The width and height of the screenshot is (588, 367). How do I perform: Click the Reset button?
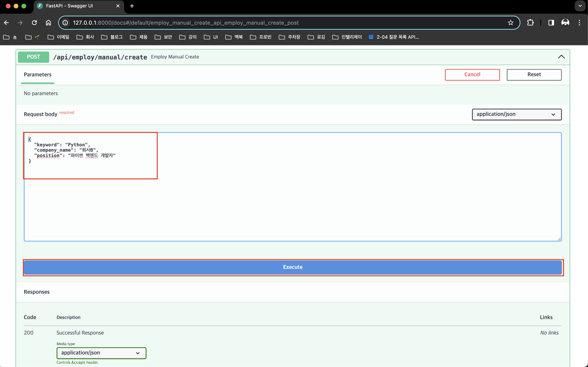(534, 74)
